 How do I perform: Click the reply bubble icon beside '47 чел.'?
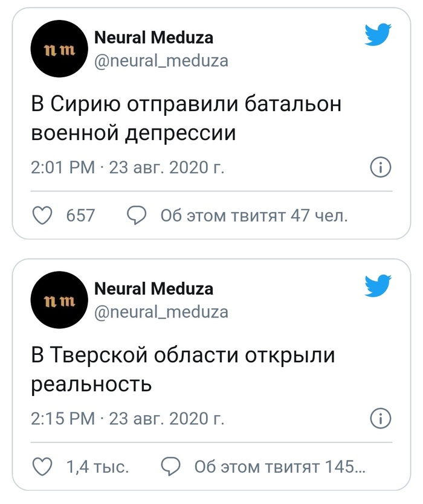(138, 215)
